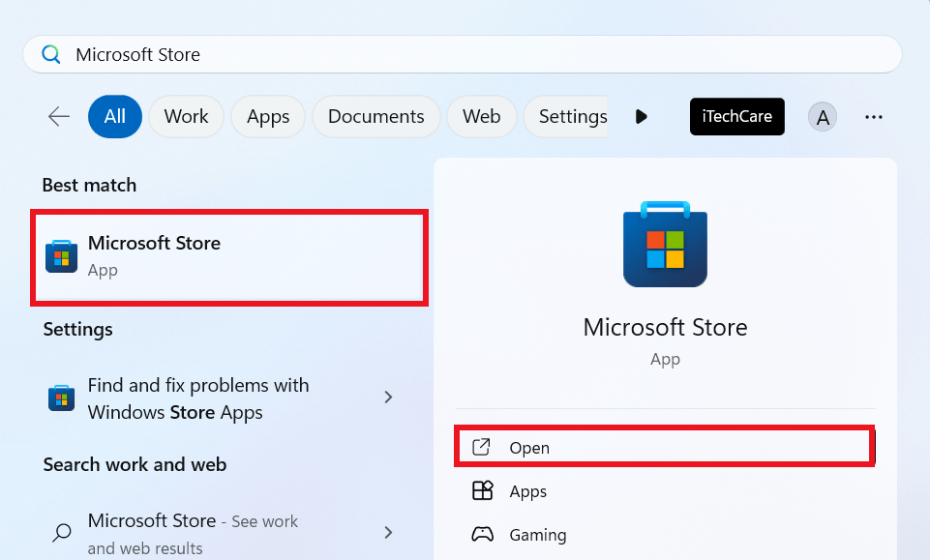Show more filters with the play arrow

pyautogui.click(x=641, y=117)
